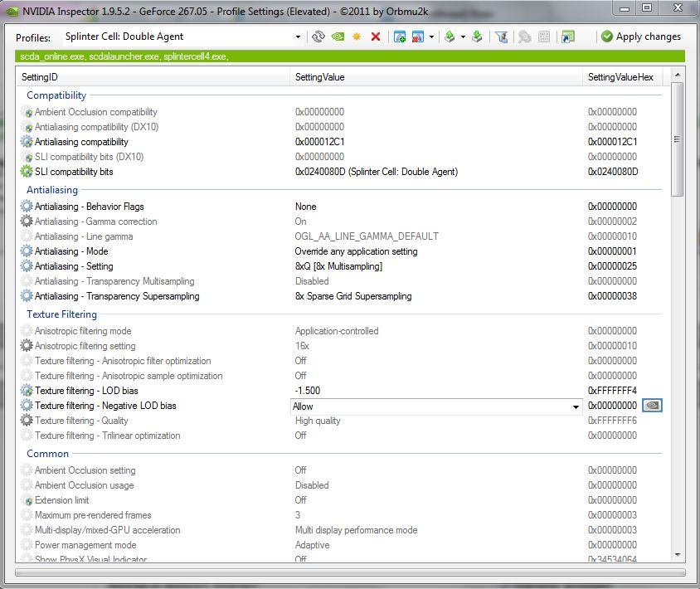Viewport: 700px width, 589px height.
Task: Create application shortcut icon in toolbar
Action: click(x=568, y=37)
